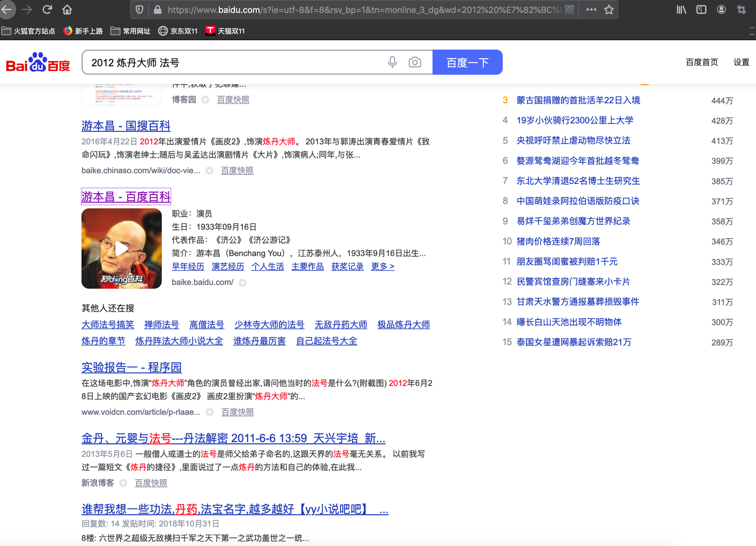Screen dimensions: 756x546
Task: Click the Baidu search query input field
Action: point(236,63)
